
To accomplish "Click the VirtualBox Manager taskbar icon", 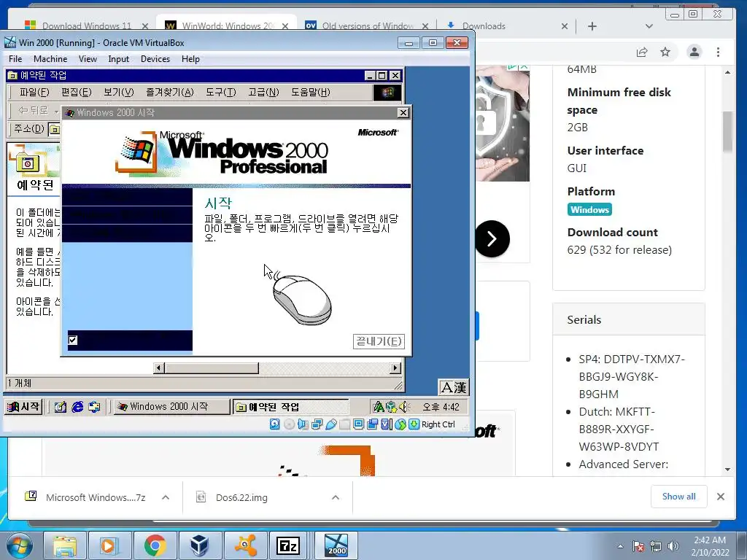I will tap(200, 545).
